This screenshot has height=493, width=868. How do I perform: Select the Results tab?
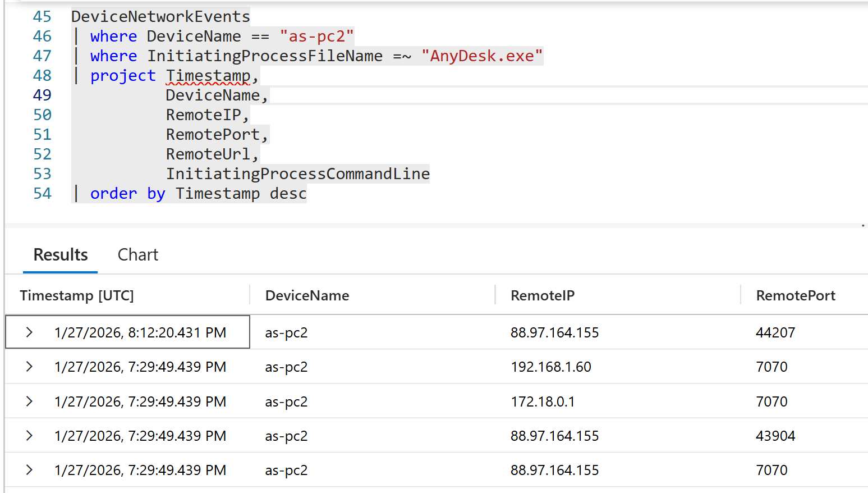[61, 255]
